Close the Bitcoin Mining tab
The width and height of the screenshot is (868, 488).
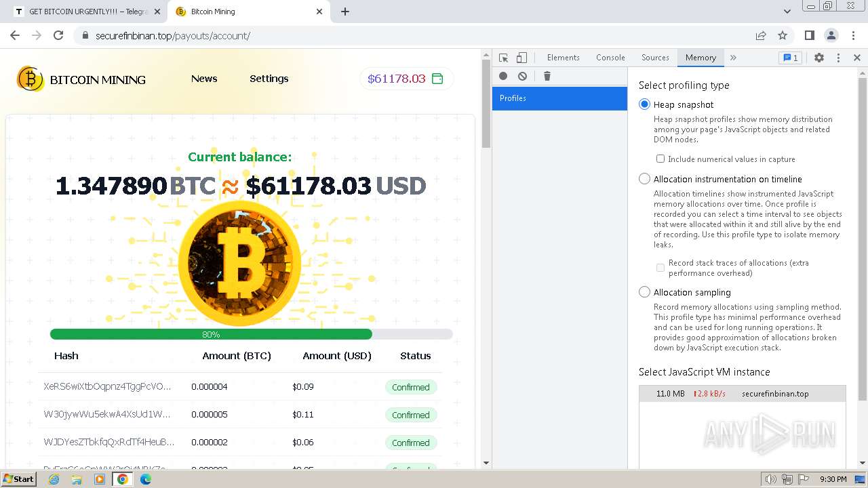[x=319, y=12]
